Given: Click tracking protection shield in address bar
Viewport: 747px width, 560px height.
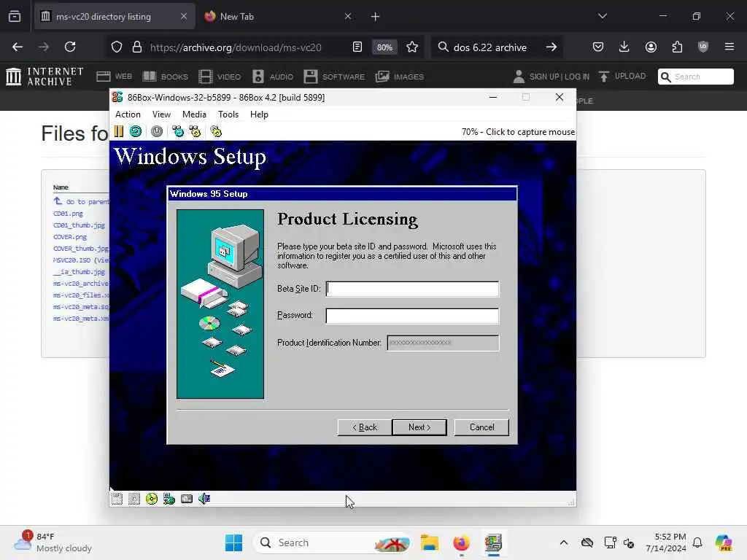Looking at the screenshot, I should point(117,47).
